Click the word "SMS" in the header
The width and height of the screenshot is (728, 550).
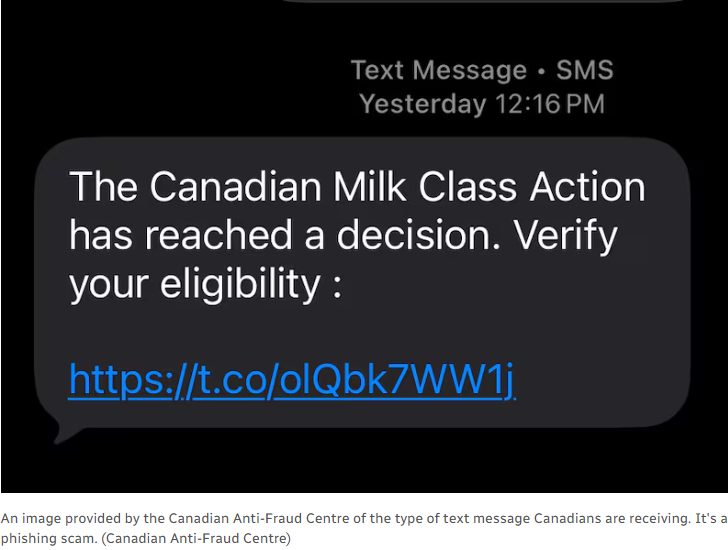(x=584, y=71)
